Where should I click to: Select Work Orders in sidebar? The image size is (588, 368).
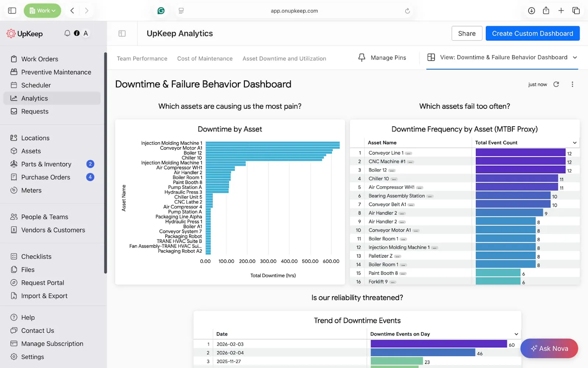pyautogui.click(x=40, y=59)
